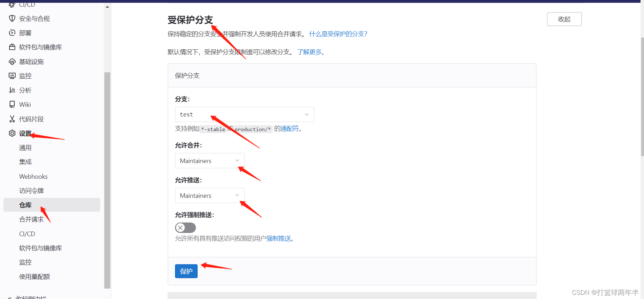The width and height of the screenshot is (644, 299).
Task: Click the gear icon beside 设置
Action: 12,133
